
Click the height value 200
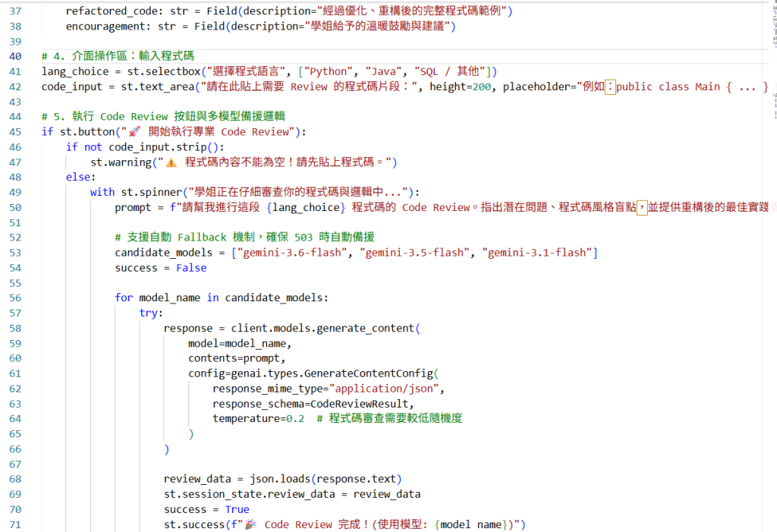482,87
